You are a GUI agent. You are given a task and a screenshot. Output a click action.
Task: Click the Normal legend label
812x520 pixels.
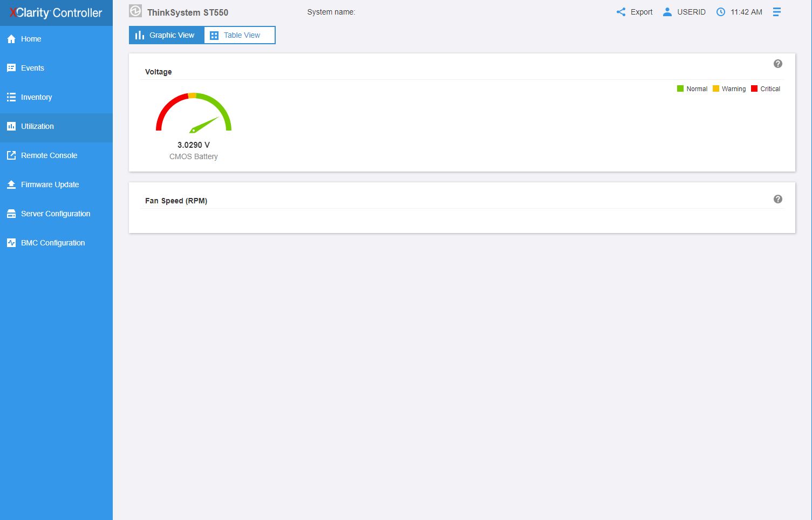(697, 89)
